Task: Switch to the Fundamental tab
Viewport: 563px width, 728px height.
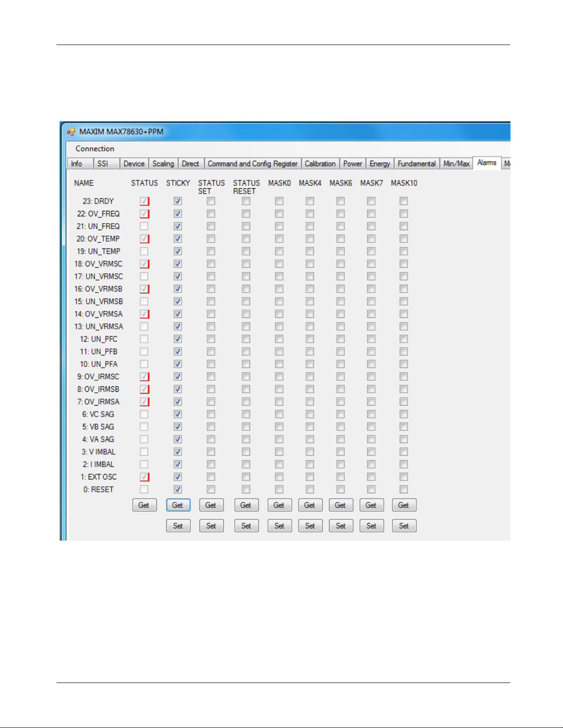Action: (417, 164)
